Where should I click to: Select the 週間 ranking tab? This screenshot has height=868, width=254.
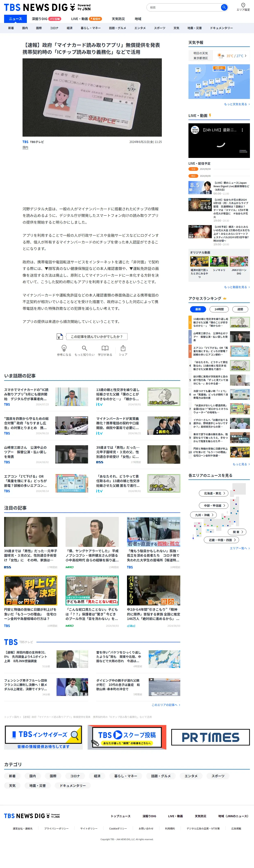[240, 309]
